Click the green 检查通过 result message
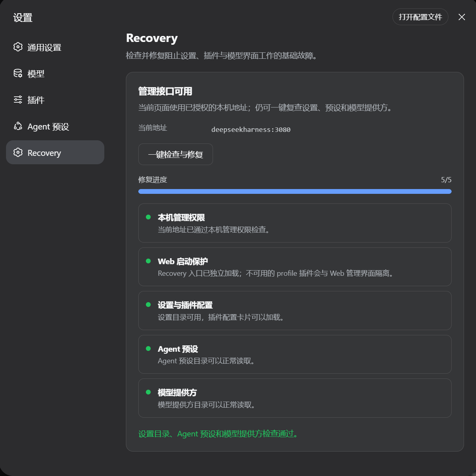This screenshot has width=476, height=476. tap(219, 434)
